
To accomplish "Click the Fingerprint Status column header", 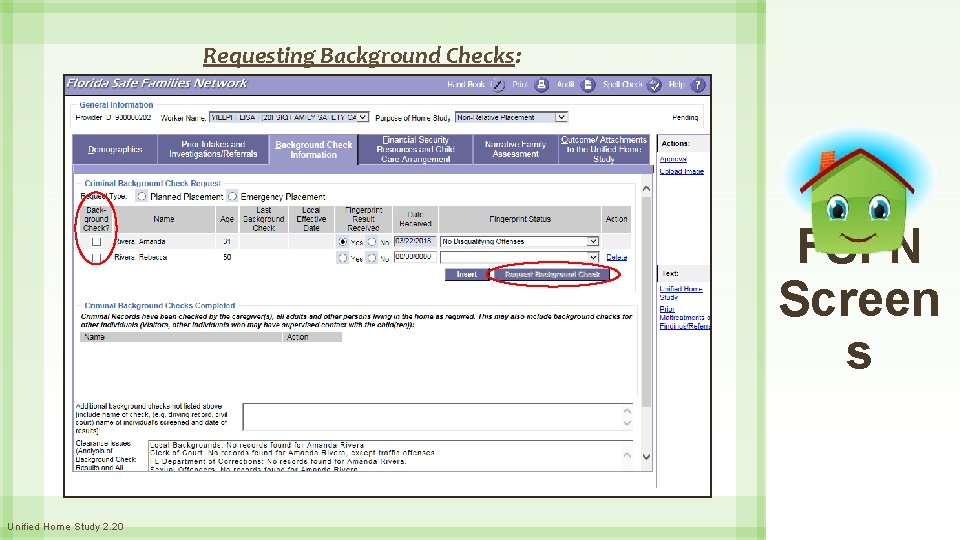I will 520,219.
